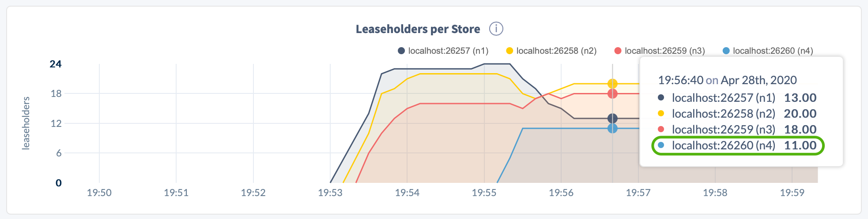
Task: Click the 19:55 label on the time axis
Action: coord(484,193)
